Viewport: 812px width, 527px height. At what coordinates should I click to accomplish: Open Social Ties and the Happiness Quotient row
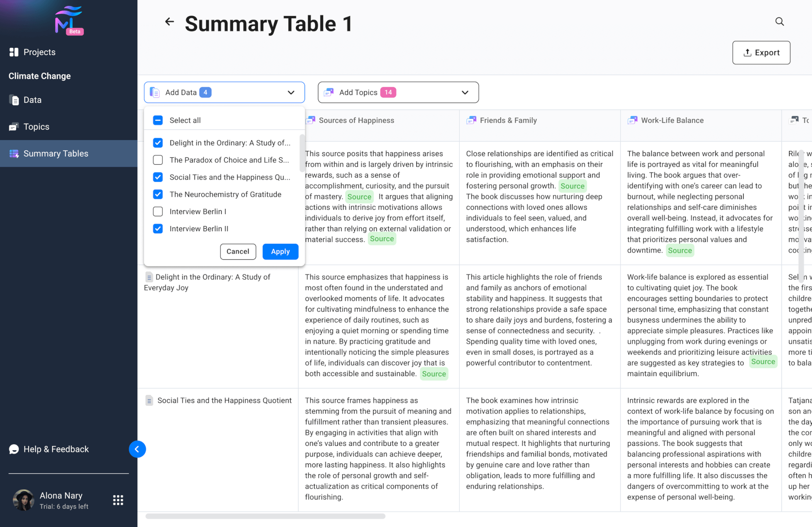click(x=224, y=400)
